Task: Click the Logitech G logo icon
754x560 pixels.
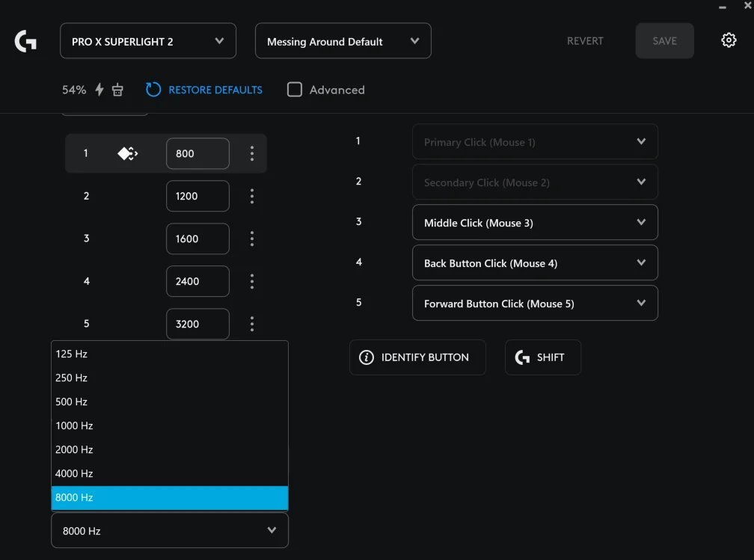Action: click(25, 40)
